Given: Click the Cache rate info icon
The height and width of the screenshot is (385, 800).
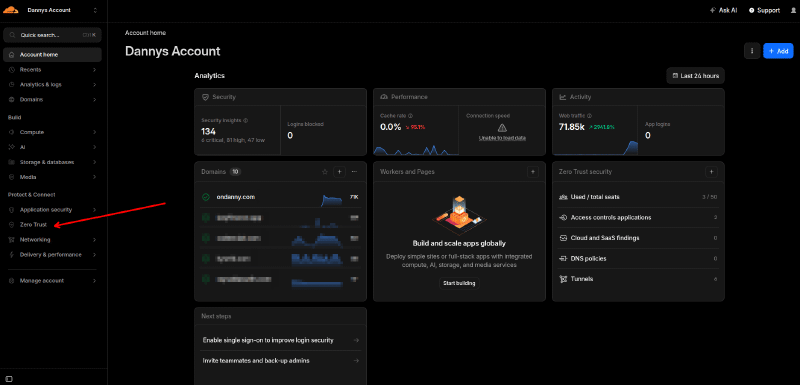Looking at the screenshot, I should (x=410, y=116).
